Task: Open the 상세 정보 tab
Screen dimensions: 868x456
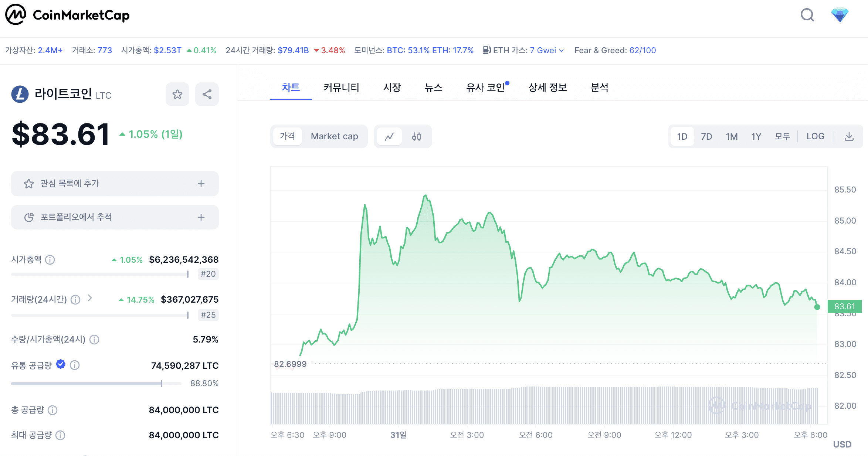Action: 547,88
